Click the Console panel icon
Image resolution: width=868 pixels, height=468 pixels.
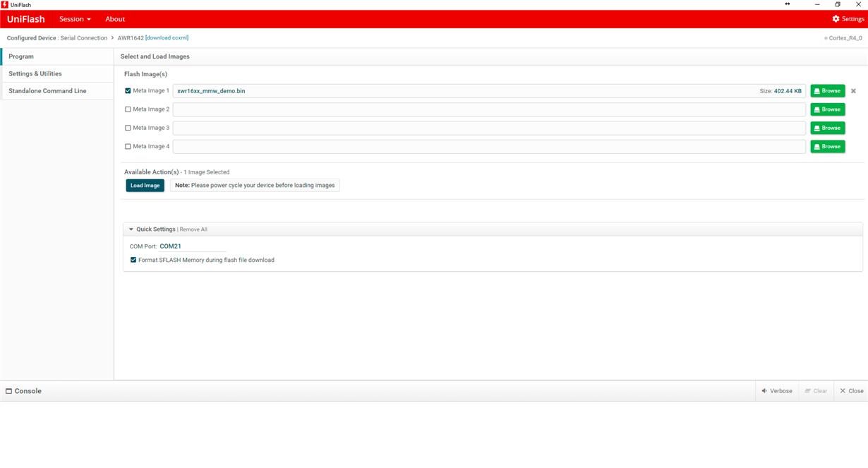coord(9,391)
